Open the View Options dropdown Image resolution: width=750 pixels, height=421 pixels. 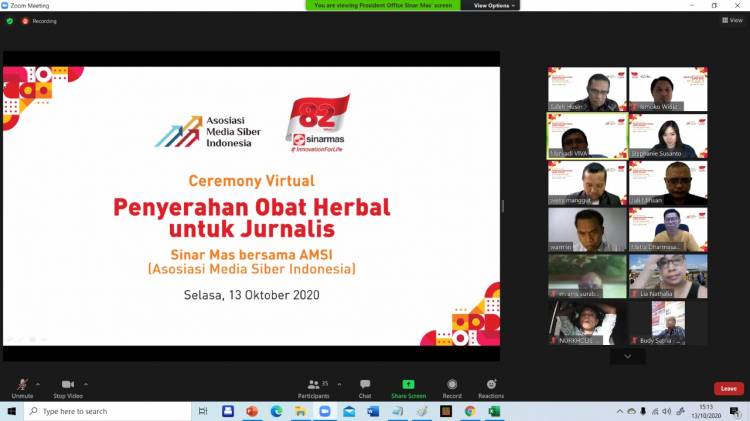[x=494, y=6]
